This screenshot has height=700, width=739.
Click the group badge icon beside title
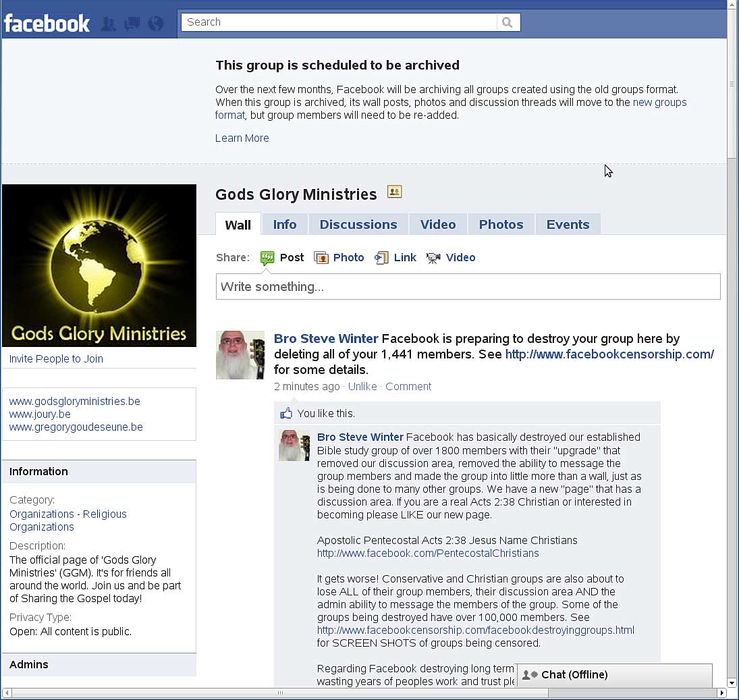[x=395, y=192]
